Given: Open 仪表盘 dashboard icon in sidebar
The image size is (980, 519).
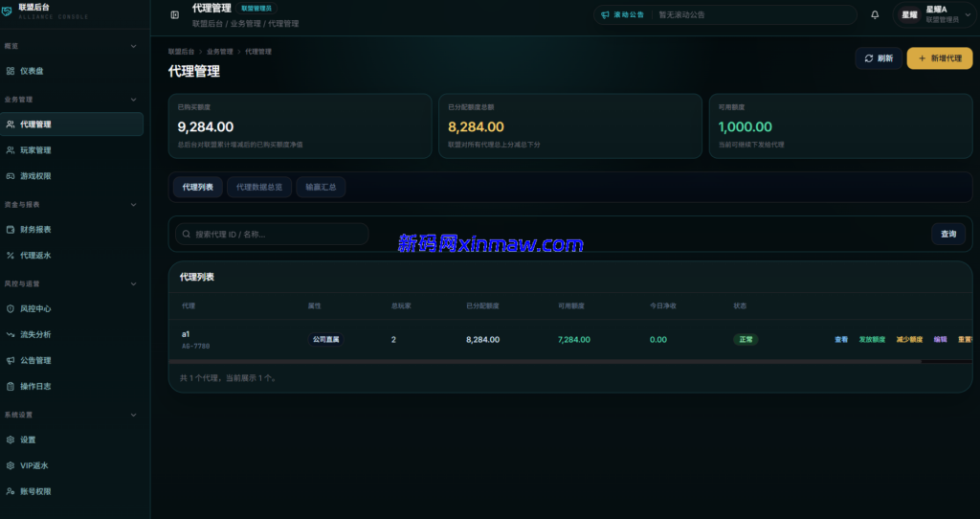Looking at the screenshot, I should click(10, 71).
